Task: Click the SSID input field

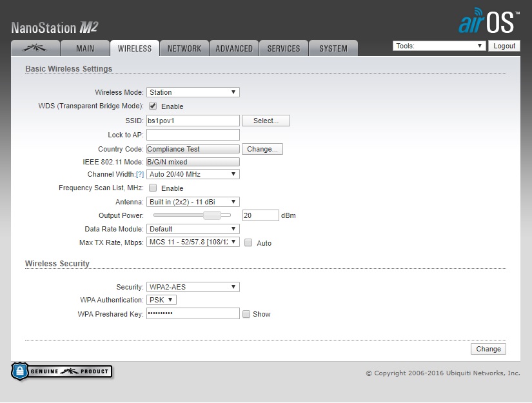Action: coord(193,121)
